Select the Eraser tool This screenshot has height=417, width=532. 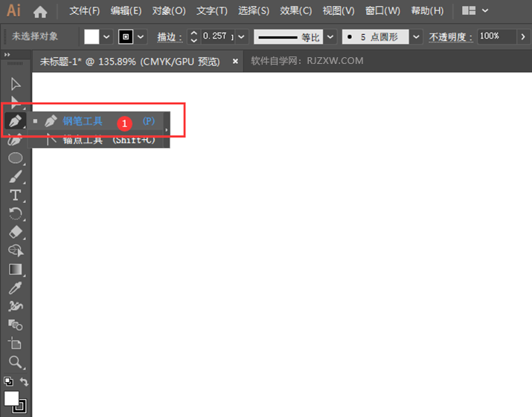click(x=16, y=233)
